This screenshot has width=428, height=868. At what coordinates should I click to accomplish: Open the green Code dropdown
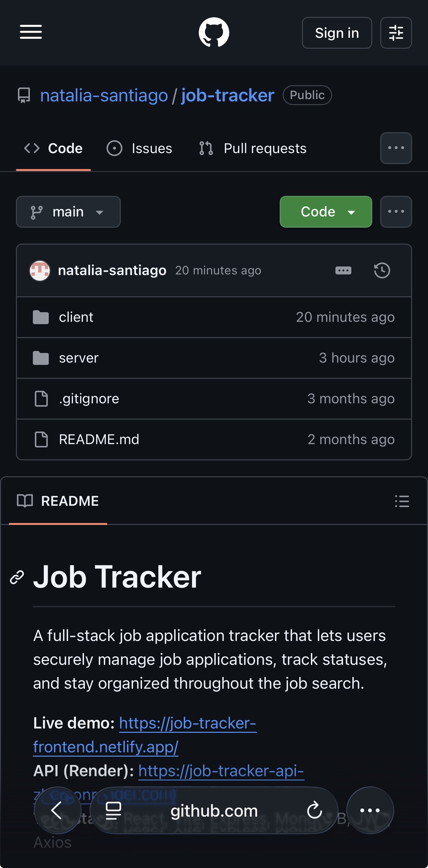tap(325, 212)
